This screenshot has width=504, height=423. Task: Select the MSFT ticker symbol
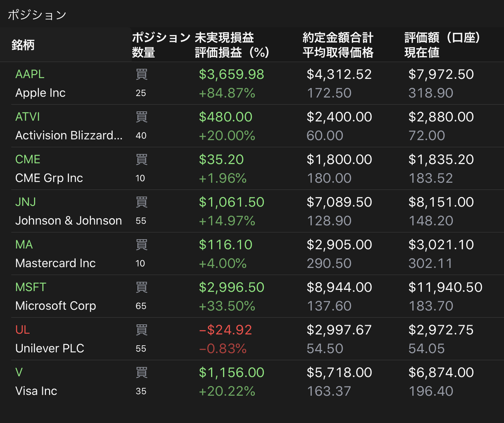click(x=31, y=287)
